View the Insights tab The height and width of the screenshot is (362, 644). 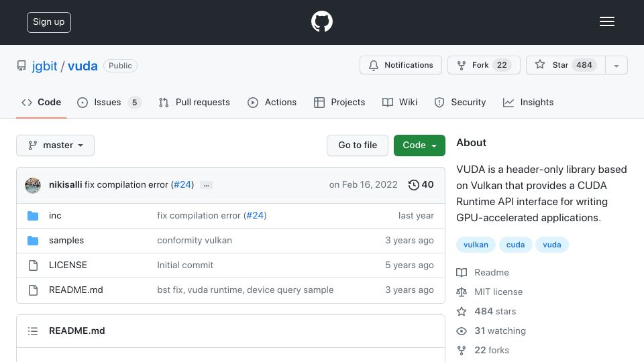(x=528, y=102)
